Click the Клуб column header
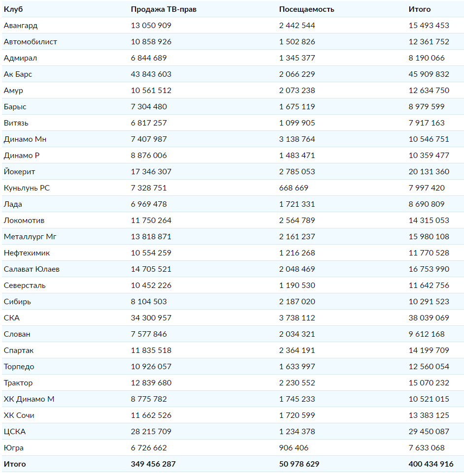 (13, 9)
